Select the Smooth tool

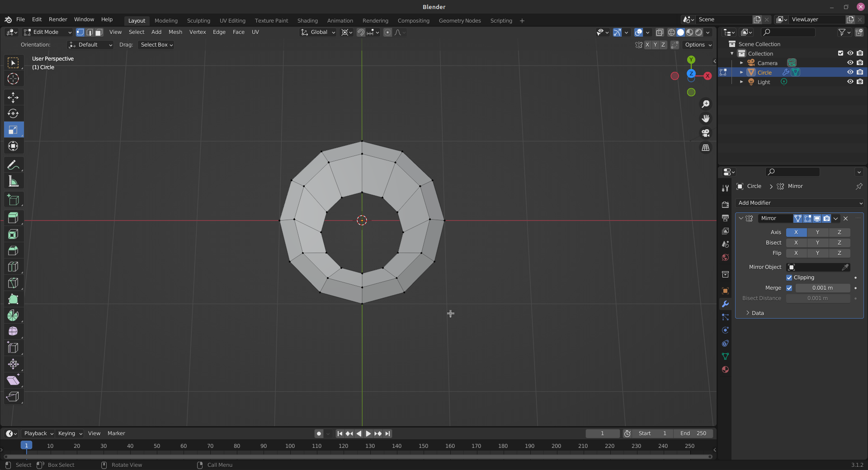tap(13, 332)
